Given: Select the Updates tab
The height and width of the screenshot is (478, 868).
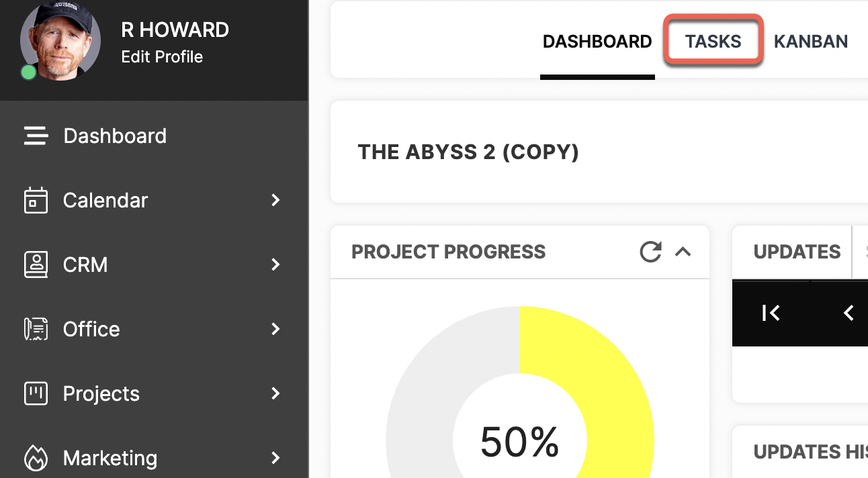Looking at the screenshot, I should click(x=797, y=252).
